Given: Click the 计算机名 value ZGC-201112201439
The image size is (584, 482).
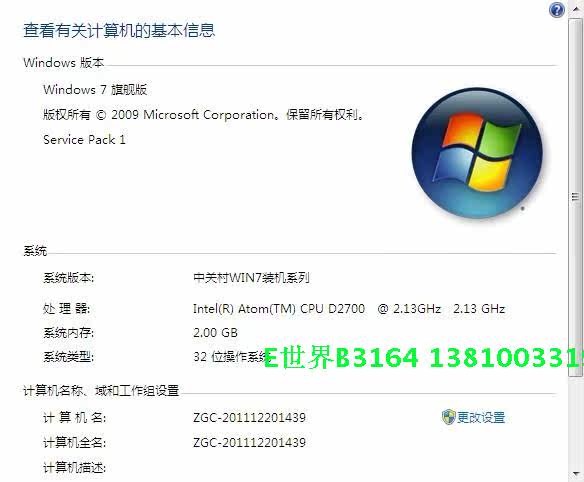Looking at the screenshot, I should tap(249, 418).
